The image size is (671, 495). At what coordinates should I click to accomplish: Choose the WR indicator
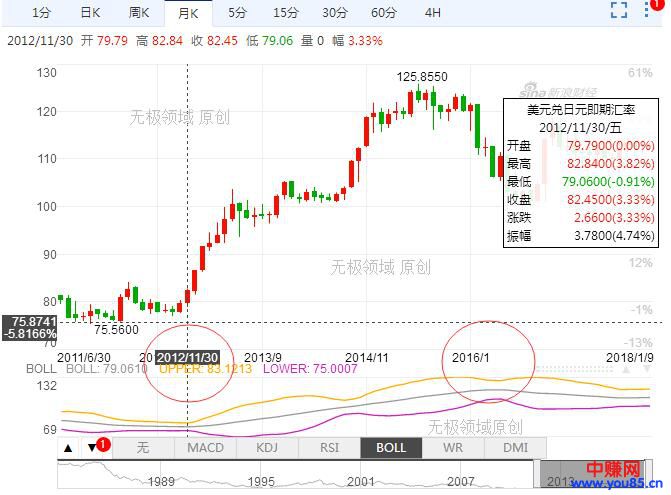pos(452,447)
